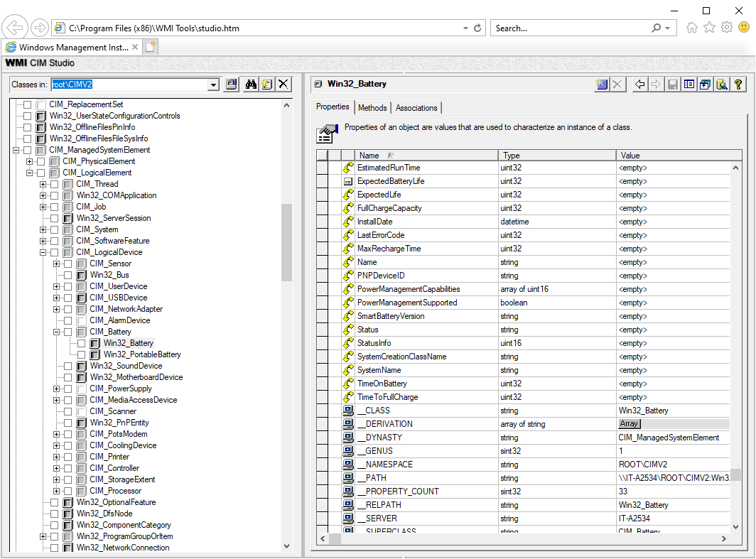
Task: Select CIM_NetworkAdapter in the class tree
Action: point(126,310)
